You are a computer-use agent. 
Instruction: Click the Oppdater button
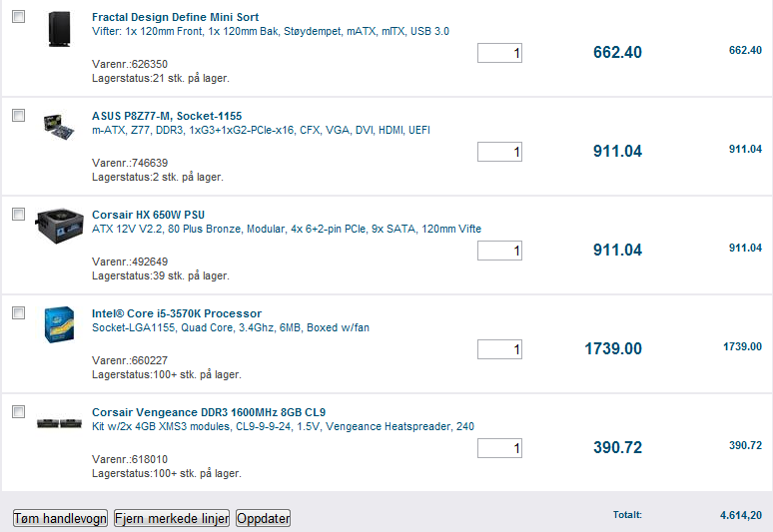click(x=264, y=518)
